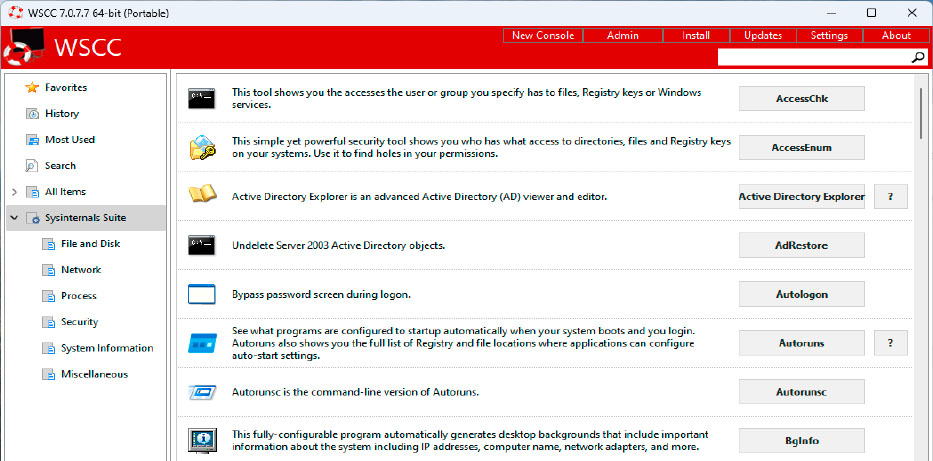Open the Install menu

pos(696,35)
